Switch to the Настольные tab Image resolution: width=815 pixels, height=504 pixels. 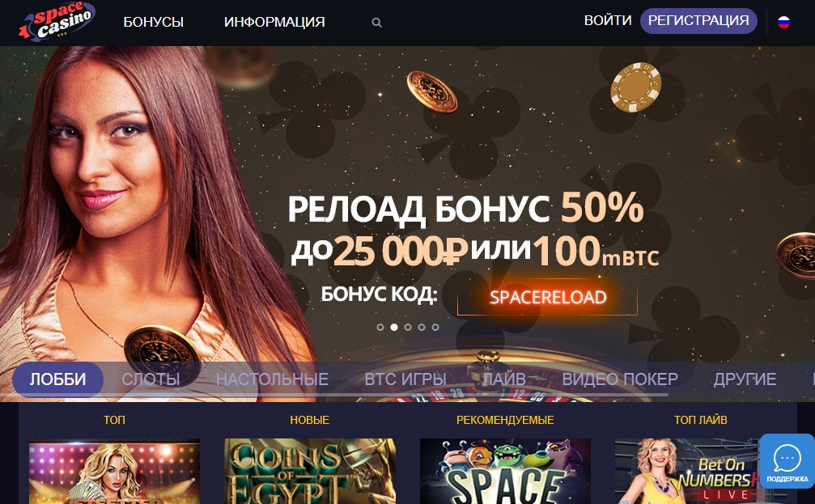[273, 379]
